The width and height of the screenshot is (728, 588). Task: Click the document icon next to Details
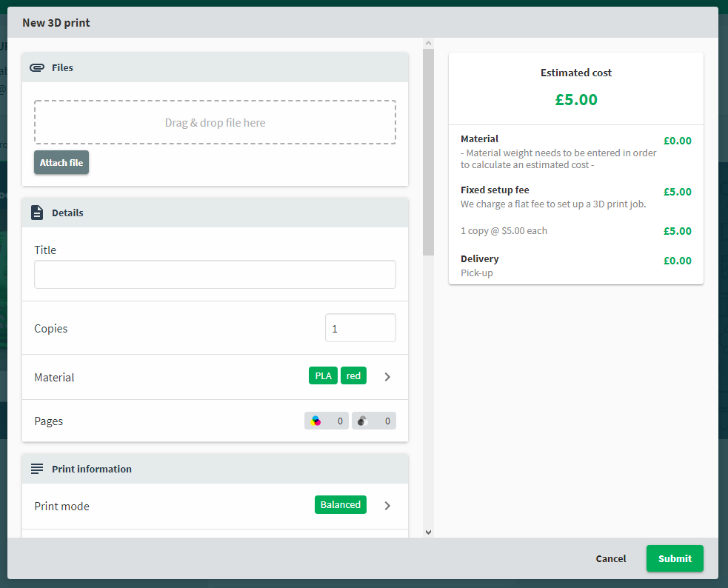tap(37, 213)
